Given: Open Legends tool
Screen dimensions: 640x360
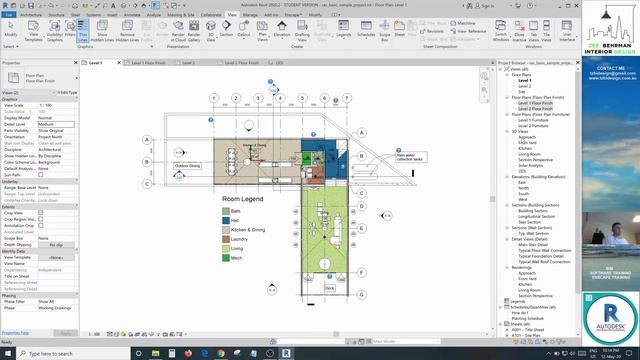Looking at the screenshot, I should (344, 29).
